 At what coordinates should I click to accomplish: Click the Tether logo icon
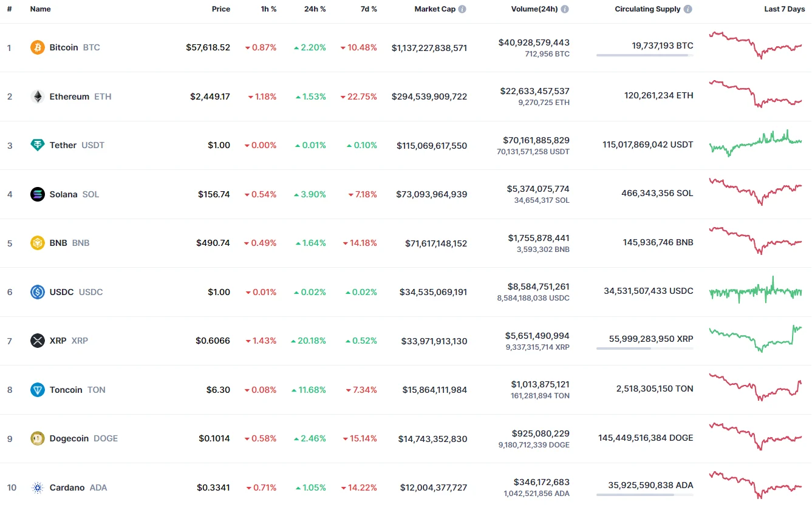click(38, 145)
